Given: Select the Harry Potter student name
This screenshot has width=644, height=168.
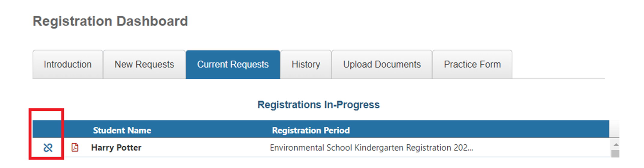Looking at the screenshot, I should pos(116,148).
